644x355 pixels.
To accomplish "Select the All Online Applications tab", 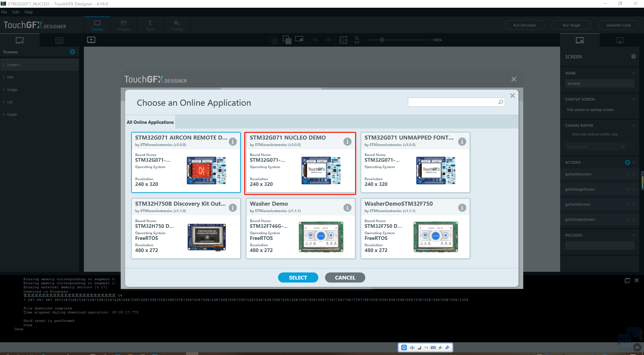I will (150, 122).
